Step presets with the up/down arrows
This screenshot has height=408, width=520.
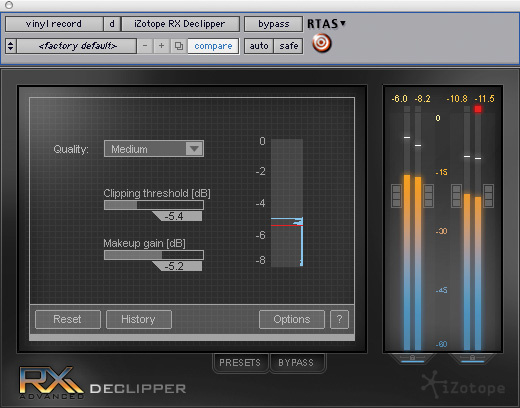point(11,46)
